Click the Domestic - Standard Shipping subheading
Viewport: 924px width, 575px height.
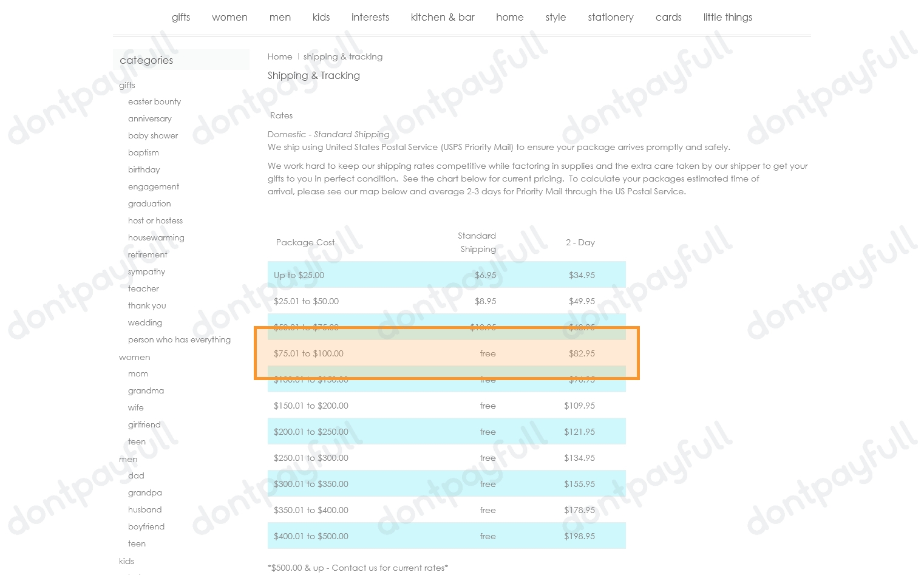coord(328,135)
